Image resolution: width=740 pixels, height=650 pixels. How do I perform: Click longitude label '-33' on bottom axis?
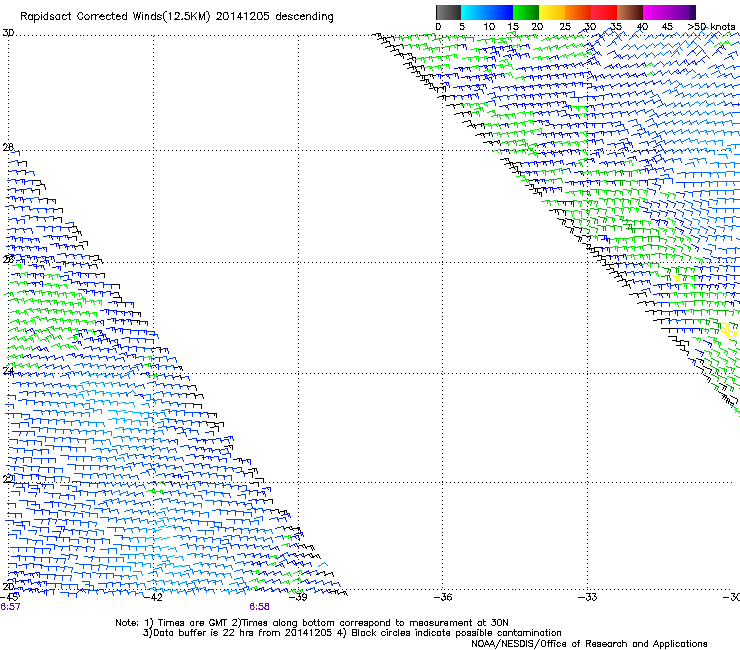point(588,597)
